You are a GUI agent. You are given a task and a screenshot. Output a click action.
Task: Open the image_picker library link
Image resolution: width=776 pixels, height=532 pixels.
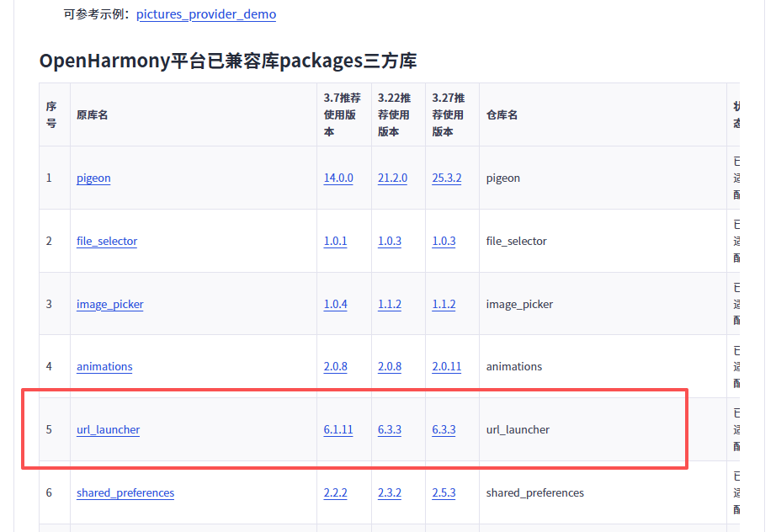coord(110,305)
